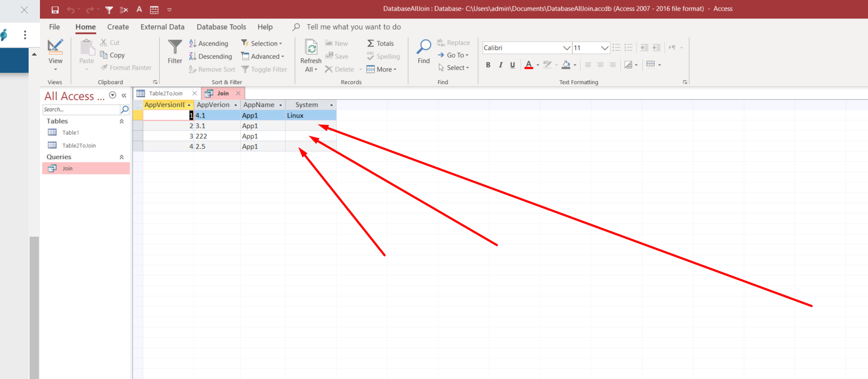Screen dimensions: 868x379
Task: Open the All Access Objects menu arrow
Action: pos(113,95)
